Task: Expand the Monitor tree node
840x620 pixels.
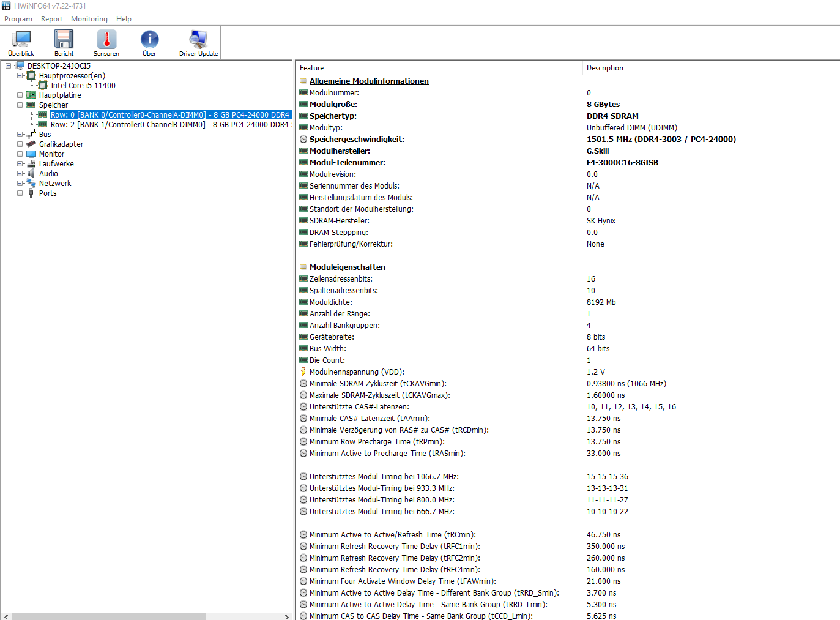Action: 20,154
